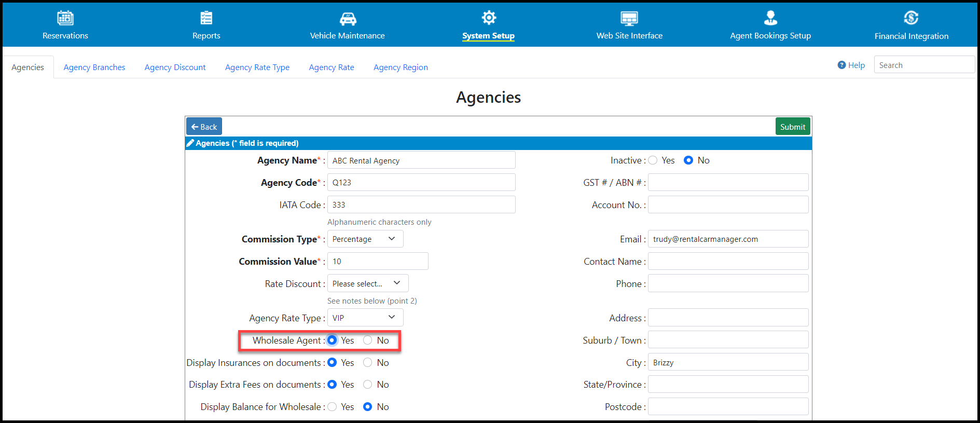This screenshot has height=423, width=980.
Task: Click the Phone field
Action: tap(728, 283)
